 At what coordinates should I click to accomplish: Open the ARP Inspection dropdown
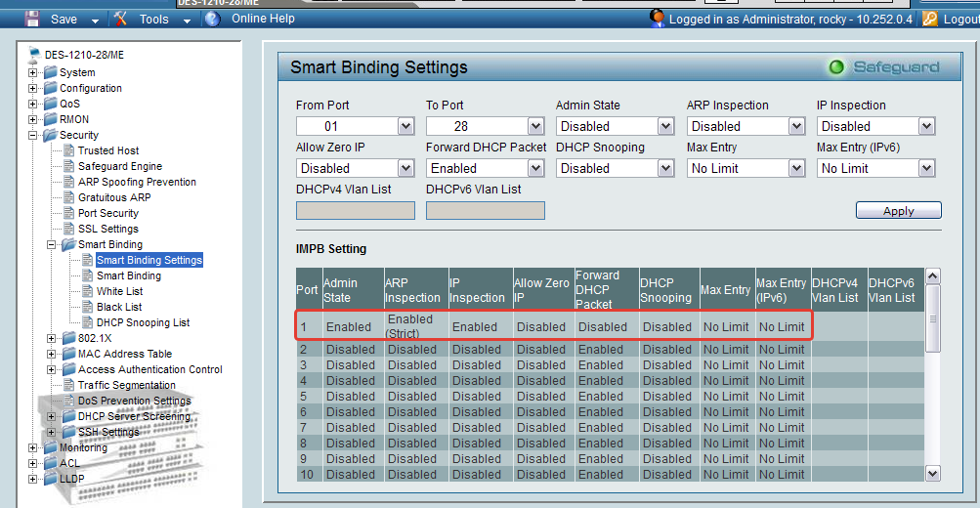796,126
